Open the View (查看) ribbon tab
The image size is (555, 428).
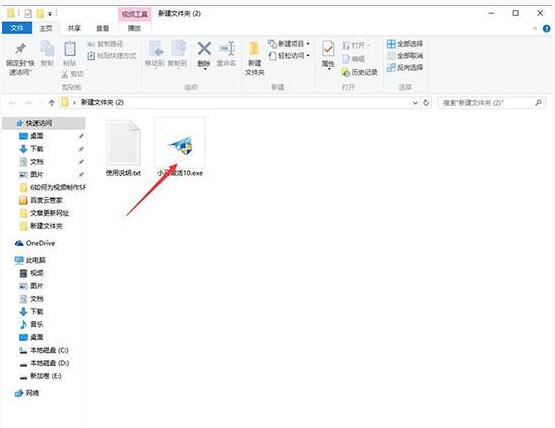point(103,28)
